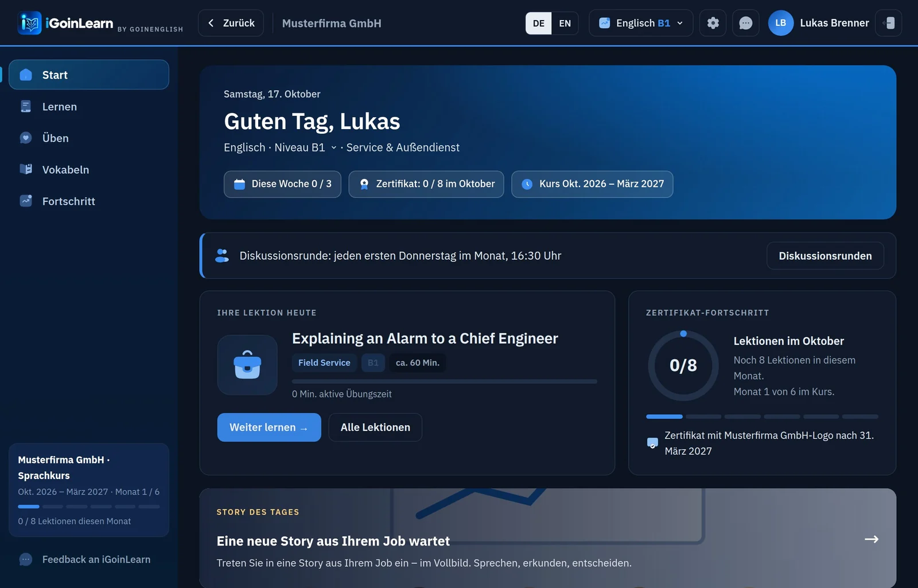
Task: Open the Fortschritt section
Action: click(x=89, y=201)
